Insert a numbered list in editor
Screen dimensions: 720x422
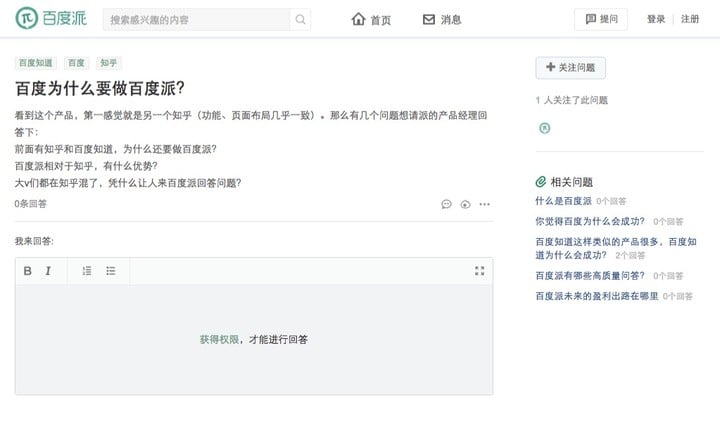(87, 271)
